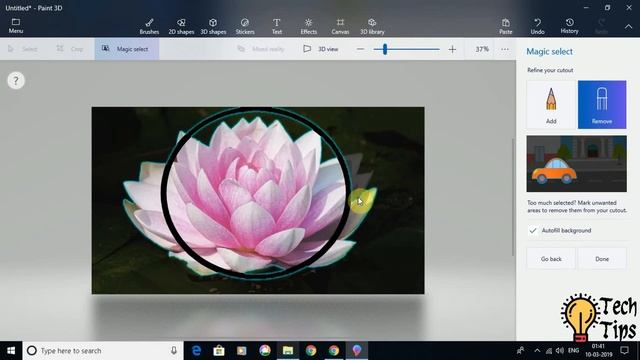Open the 2D shapes panel
Viewport: 640px width, 360px height.
[181, 26]
